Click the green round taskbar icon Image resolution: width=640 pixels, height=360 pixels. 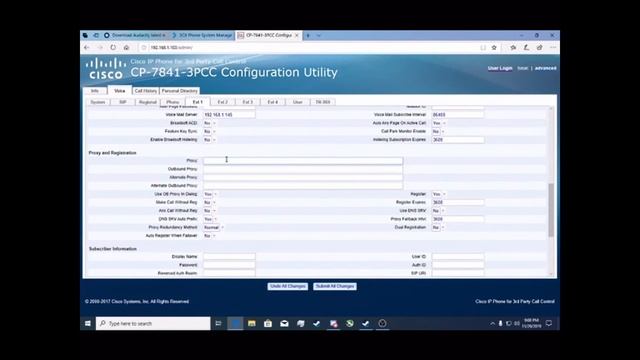[x=349, y=323]
